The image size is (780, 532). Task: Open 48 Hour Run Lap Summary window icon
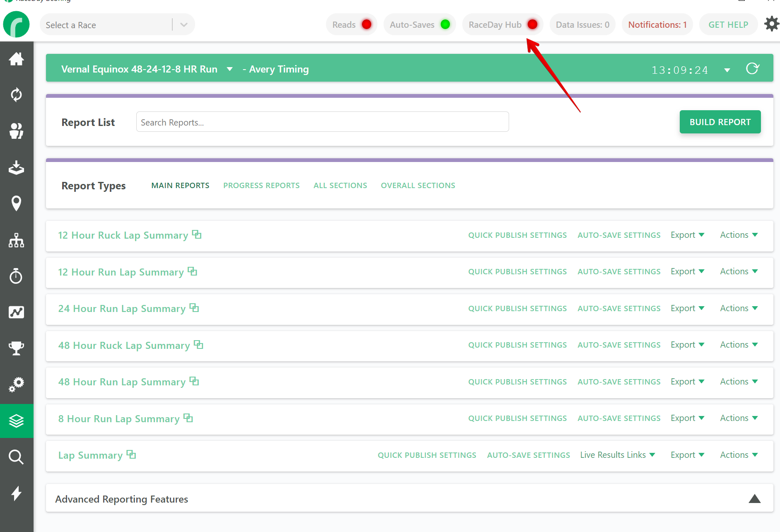(194, 381)
